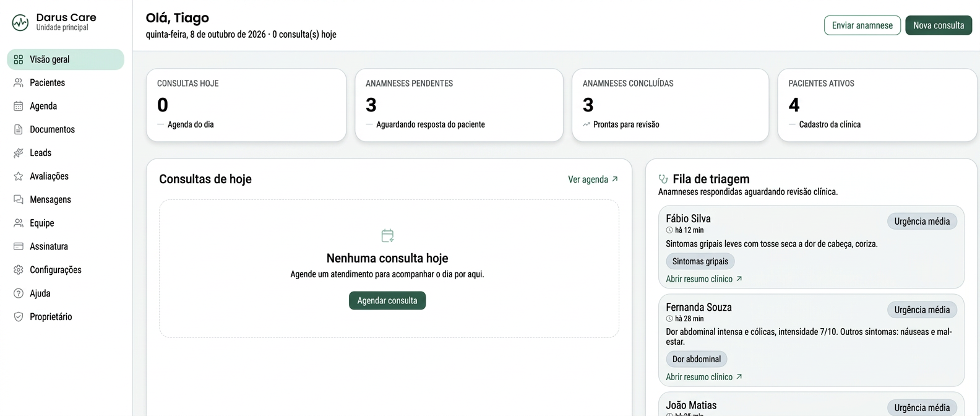Screen dimensions: 980x416
Task: Click the Pacientes ativos stat card
Action: (x=877, y=105)
